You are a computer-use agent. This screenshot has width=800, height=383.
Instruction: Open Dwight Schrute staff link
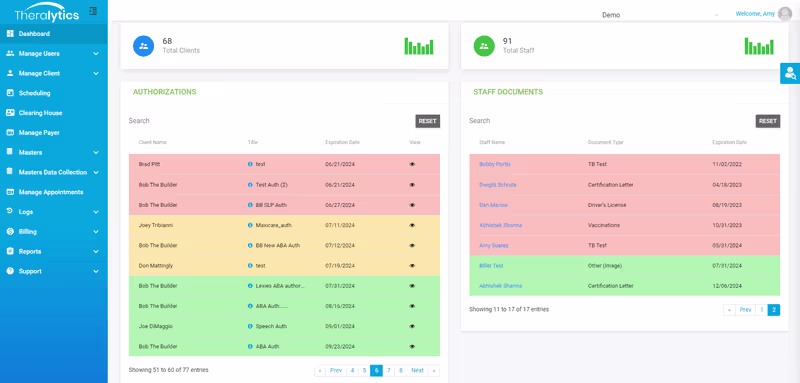tap(497, 185)
